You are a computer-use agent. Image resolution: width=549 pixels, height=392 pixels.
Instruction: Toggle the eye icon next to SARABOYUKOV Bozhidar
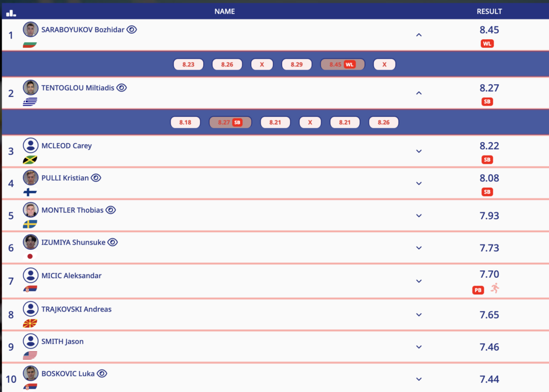[x=132, y=29]
